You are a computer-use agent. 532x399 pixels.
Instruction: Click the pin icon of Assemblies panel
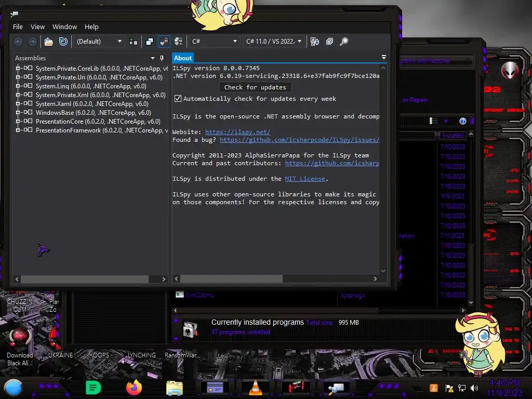(x=162, y=58)
